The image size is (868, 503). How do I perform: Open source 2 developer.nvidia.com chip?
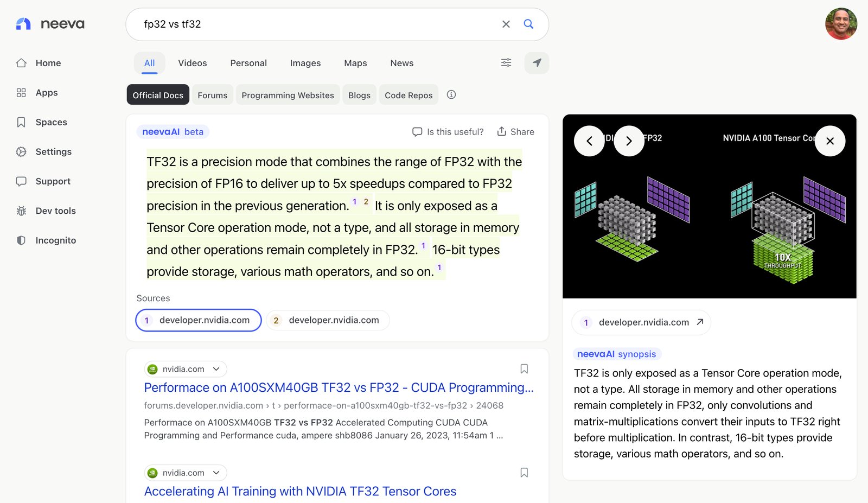coord(328,320)
